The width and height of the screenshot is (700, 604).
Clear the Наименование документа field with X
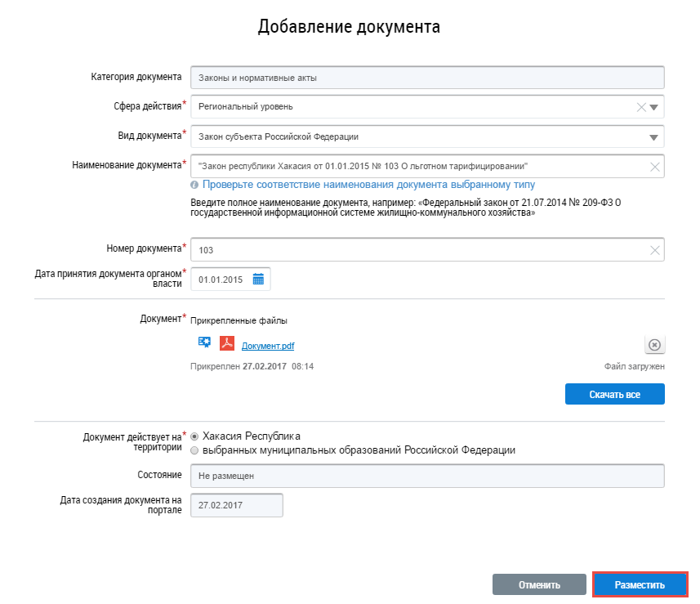click(654, 167)
